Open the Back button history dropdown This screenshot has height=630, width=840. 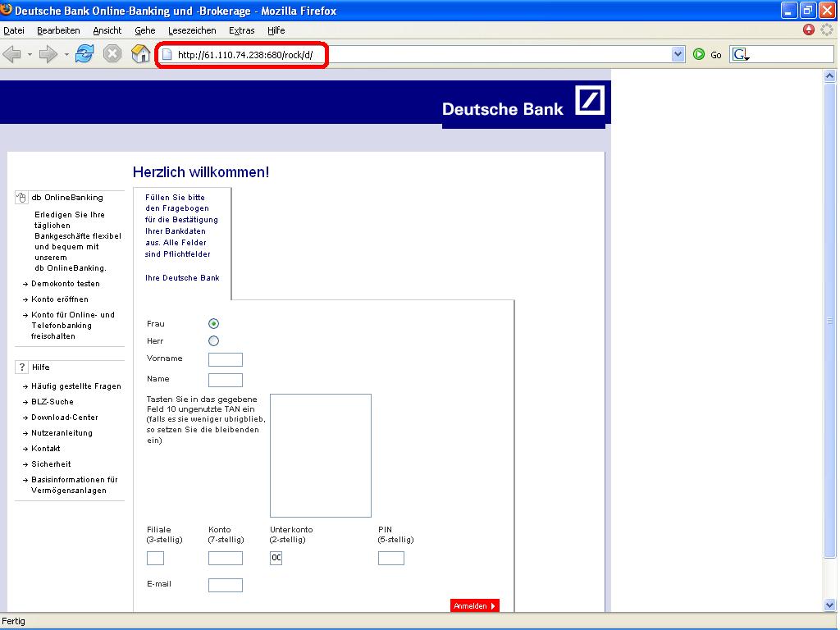(30, 54)
